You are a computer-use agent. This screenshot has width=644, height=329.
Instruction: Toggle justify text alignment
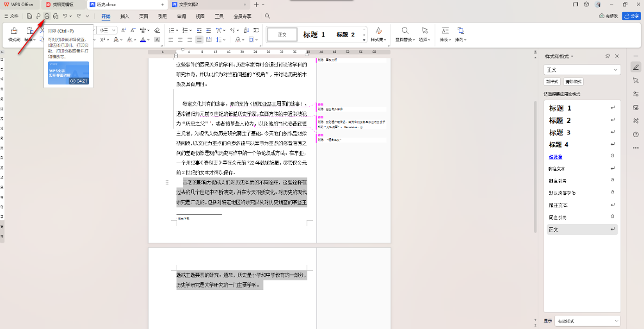[x=199, y=40]
